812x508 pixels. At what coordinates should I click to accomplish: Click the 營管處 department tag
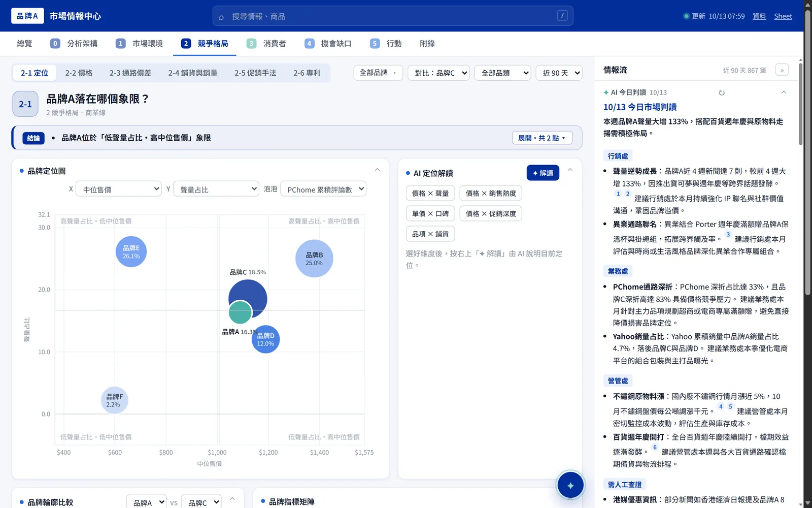pyautogui.click(x=618, y=380)
